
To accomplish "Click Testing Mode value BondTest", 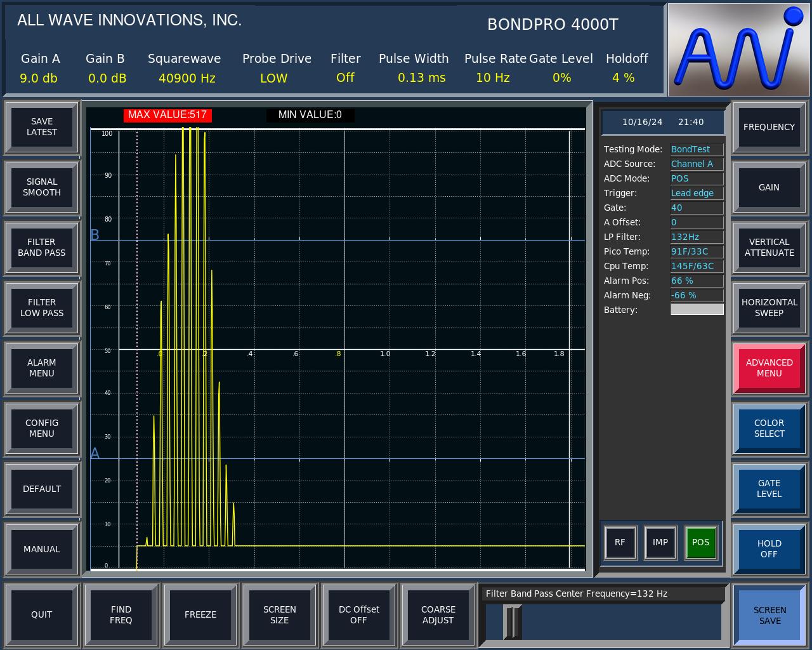I will click(x=697, y=149).
